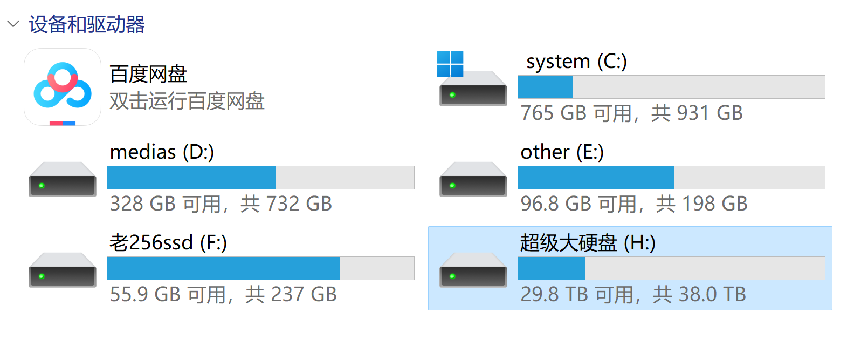868x352 pixels.
Task: Select the medias (D:) drive name
Action: click(x=162, y=152)
